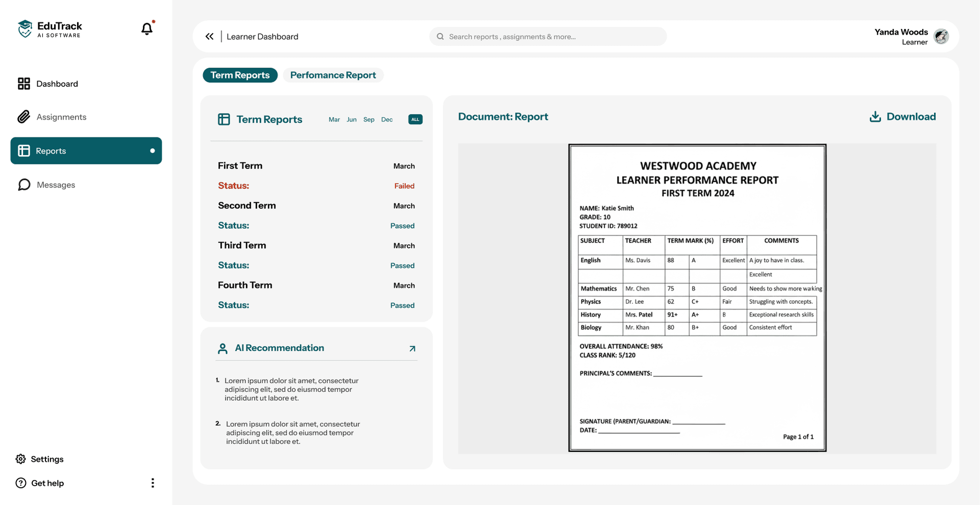Viewport: 980px width, 505px height.
Task: Open the three-dot menu next to Get help
Action: (x=152, y=483)
